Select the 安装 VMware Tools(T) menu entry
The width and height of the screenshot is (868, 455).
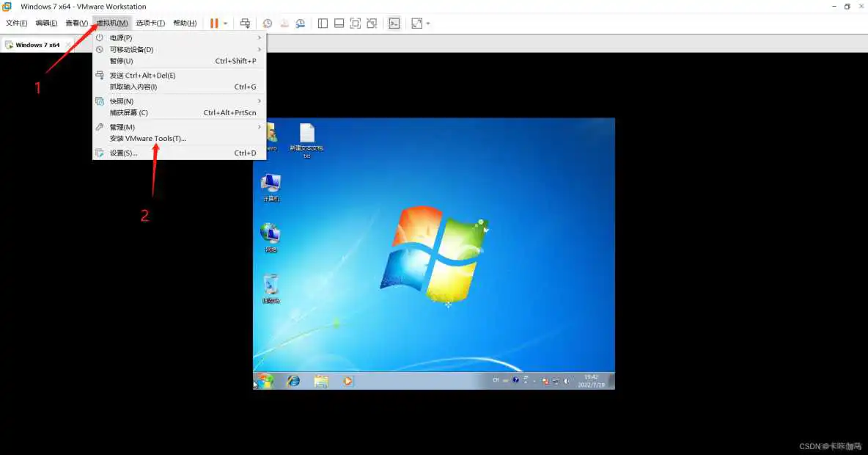pos(147,139)
